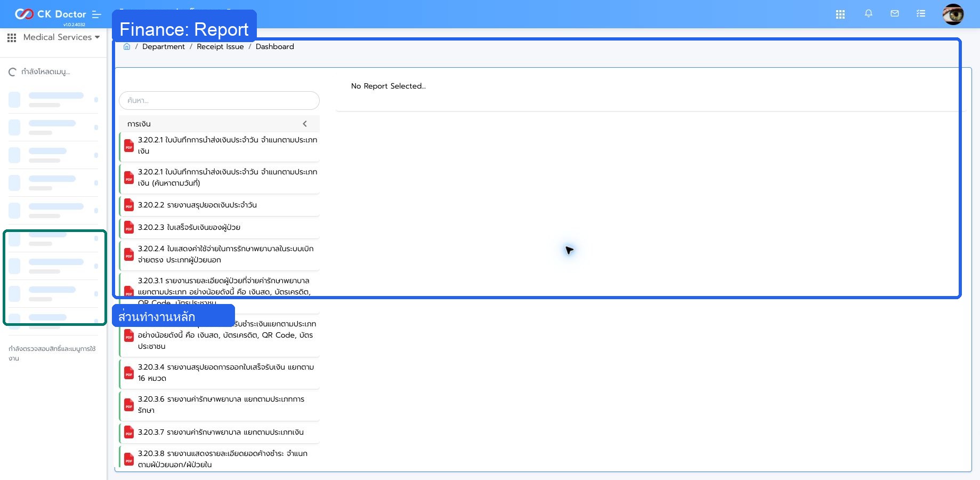Open report 3.20.3.7 แยกตามประเภทเงิน
The height and width of the screenshot is (480, 980).
[219, 433]
